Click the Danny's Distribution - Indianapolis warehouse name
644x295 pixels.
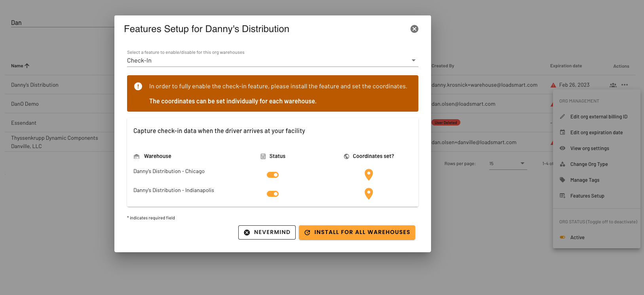[174, 190]
